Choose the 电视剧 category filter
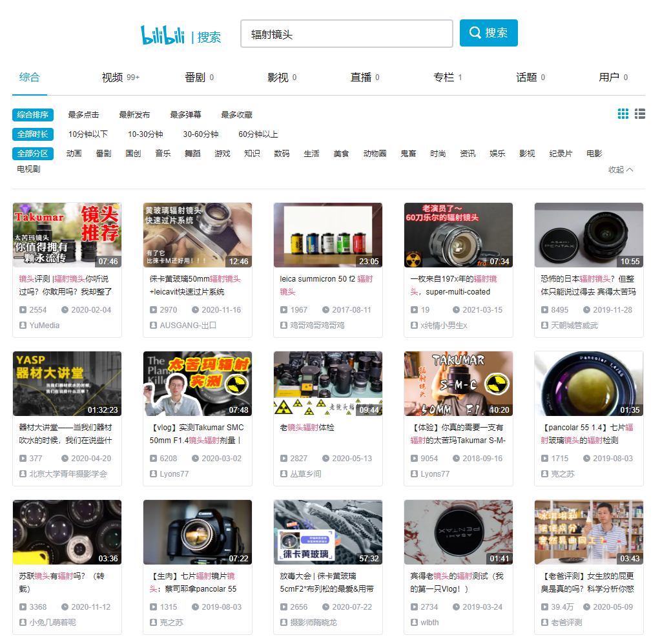This screenshot has width=660, height=644. pos(28,169)
